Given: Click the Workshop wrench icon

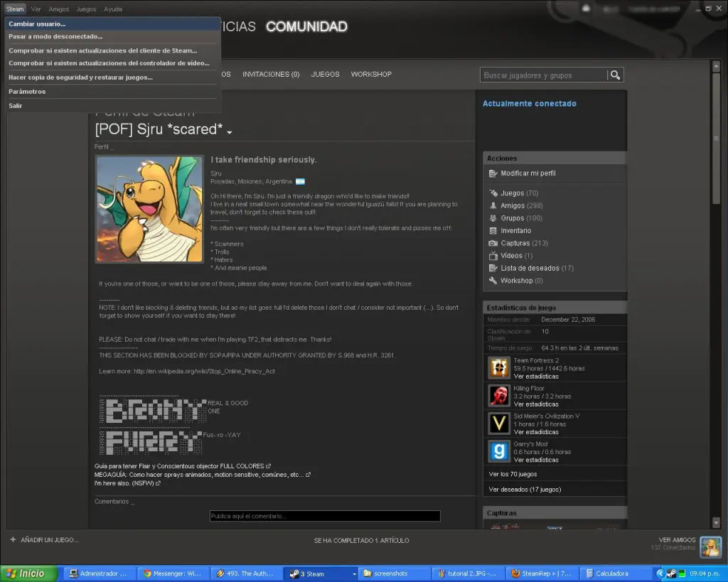Looking at the screenshot, I should pyautogui.click(x=493, y=280).
